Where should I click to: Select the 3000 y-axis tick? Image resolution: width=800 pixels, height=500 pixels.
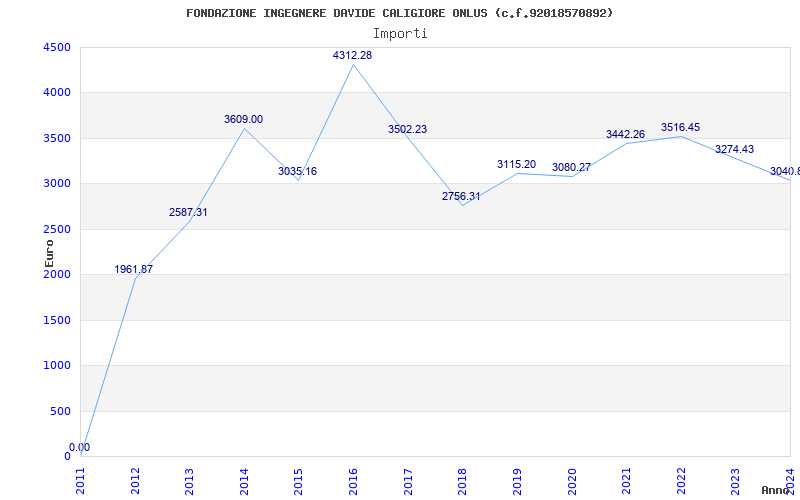pos(57,184)
